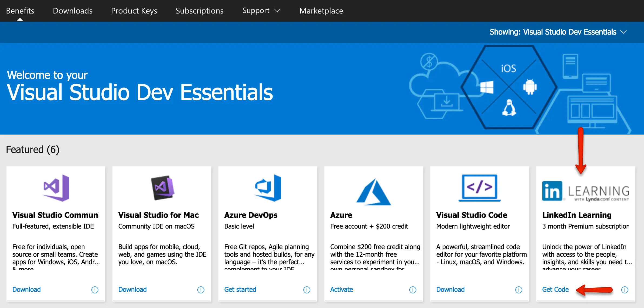Click the Visual Studio Community logo icon
644x308 pixels.
pyautogui.click(x=56, y=188)
